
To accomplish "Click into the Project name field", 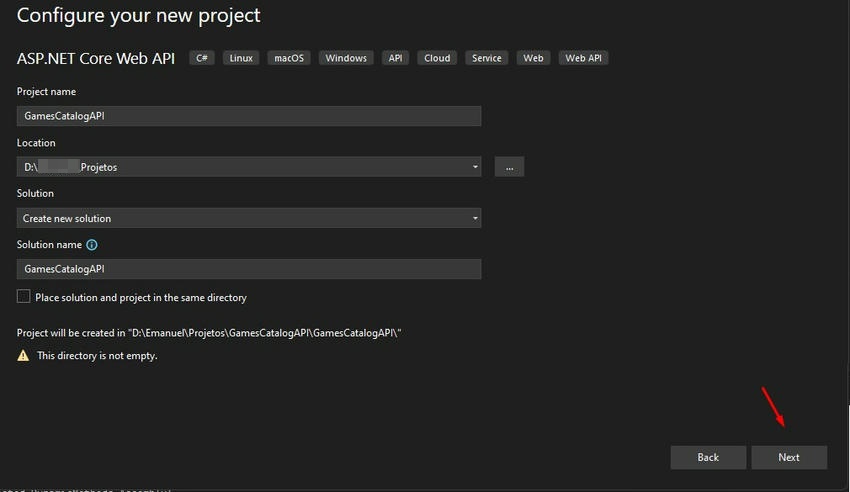I will (x=249, y=116).
